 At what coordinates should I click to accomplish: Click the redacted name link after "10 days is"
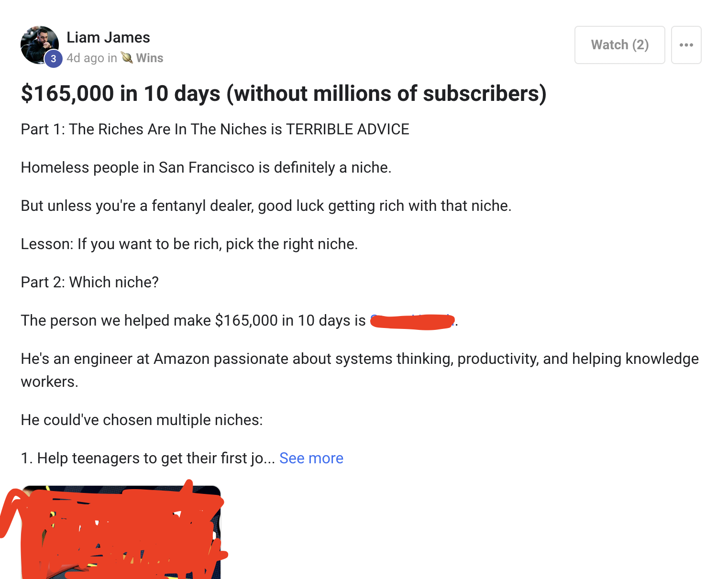coord(412,321)
